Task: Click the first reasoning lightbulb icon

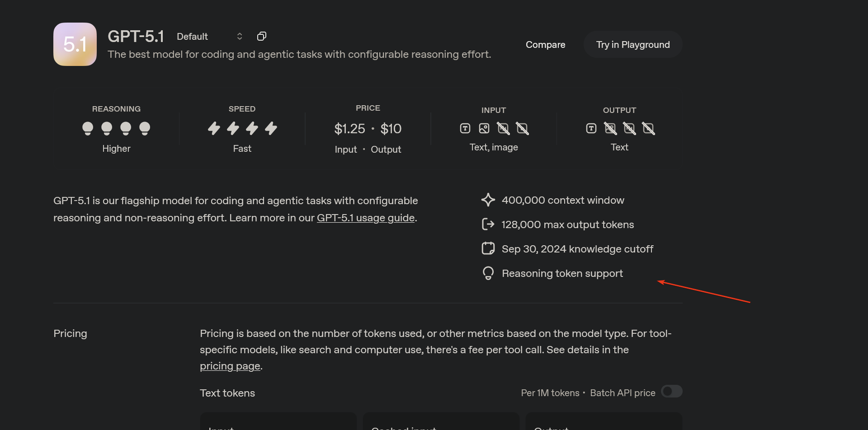Action: pyautogui.click(x=88, y=128)
